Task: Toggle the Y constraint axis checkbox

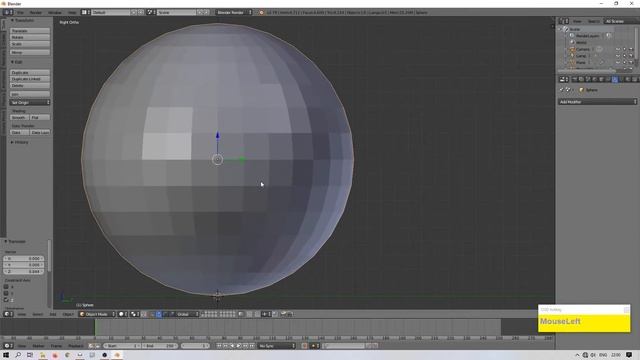Action: coord(6,293)
